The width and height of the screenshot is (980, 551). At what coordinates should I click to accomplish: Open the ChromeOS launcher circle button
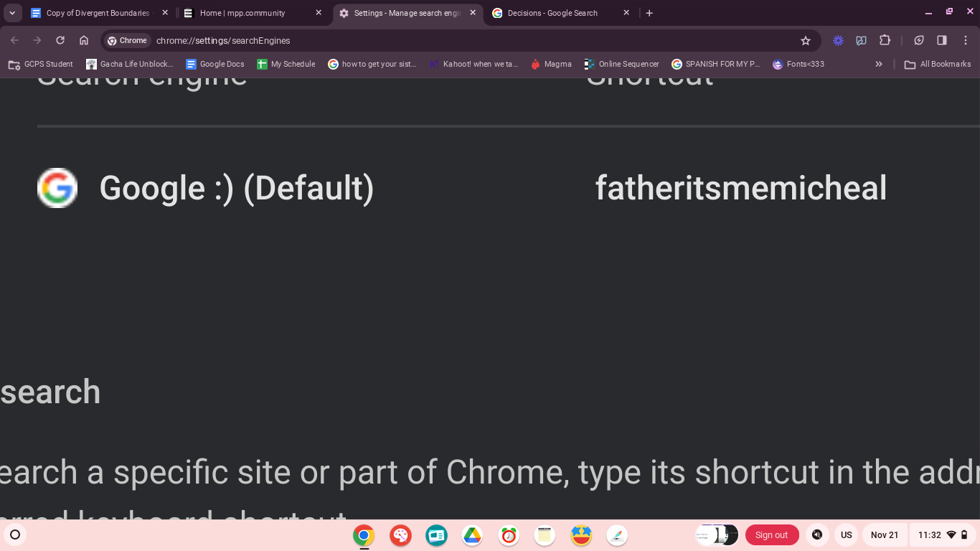(x=15, y=534)
